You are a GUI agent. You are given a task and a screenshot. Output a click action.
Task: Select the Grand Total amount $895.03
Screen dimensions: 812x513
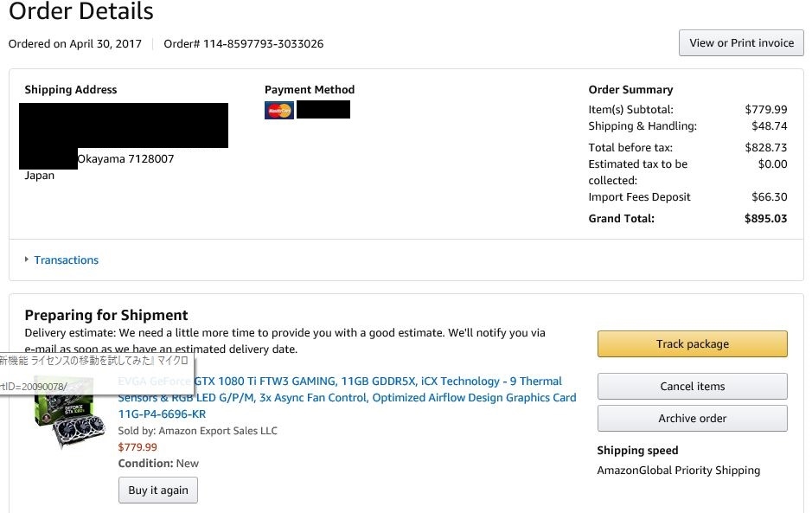pos(765,218)
